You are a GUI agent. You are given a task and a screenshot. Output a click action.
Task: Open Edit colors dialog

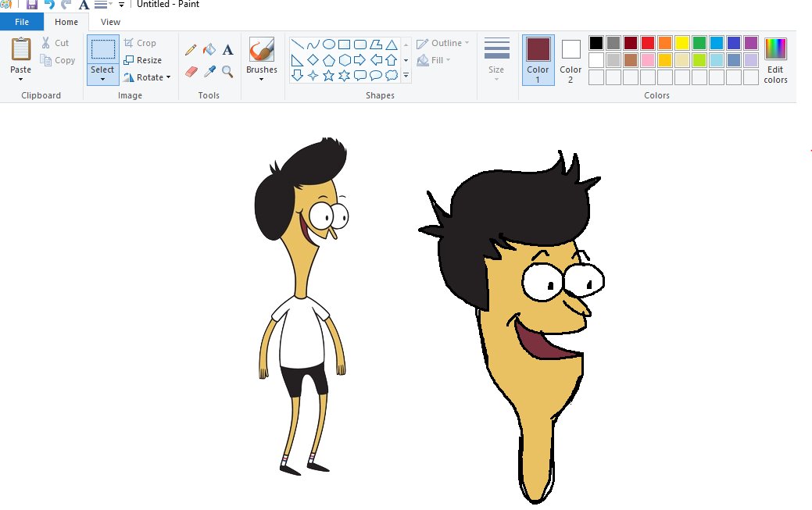[775, 60]
